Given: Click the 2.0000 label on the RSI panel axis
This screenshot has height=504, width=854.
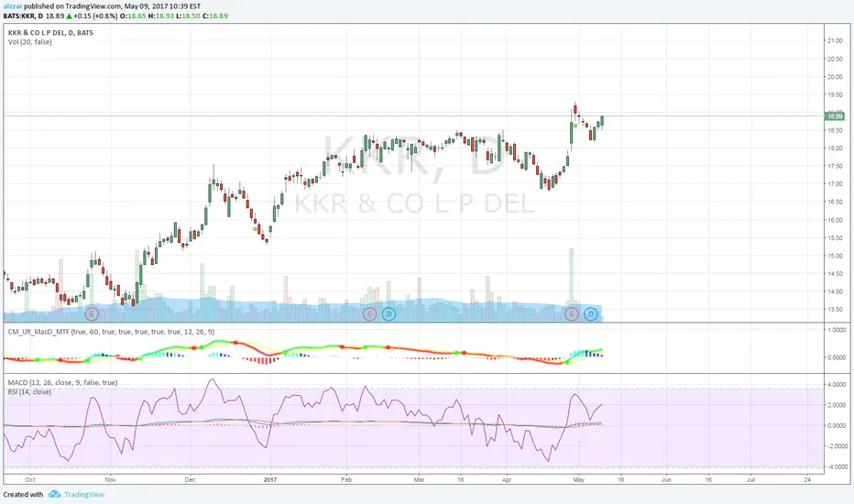Looking at the screenshot, I should pos(836,405).
